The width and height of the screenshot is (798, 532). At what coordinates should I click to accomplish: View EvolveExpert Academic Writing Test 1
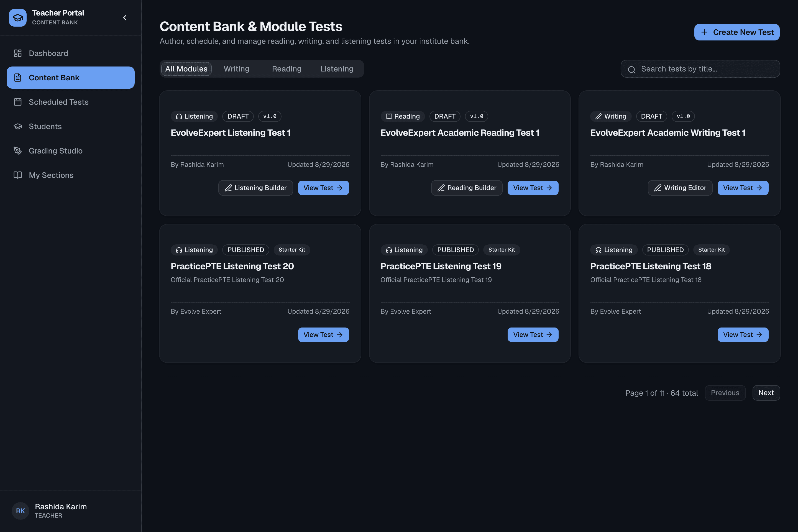point(743,188)
